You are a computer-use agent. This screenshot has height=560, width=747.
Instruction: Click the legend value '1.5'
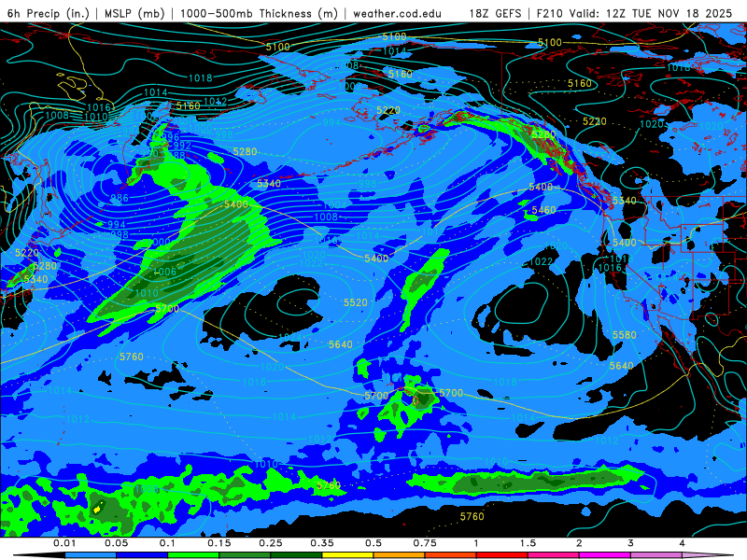[528, 543]
